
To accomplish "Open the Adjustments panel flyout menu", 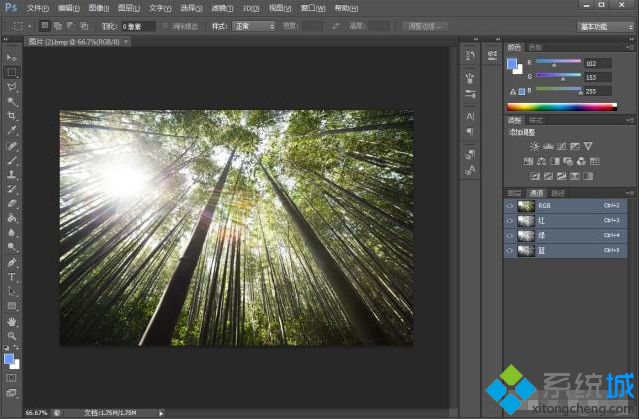I will (x=630, y=120).
